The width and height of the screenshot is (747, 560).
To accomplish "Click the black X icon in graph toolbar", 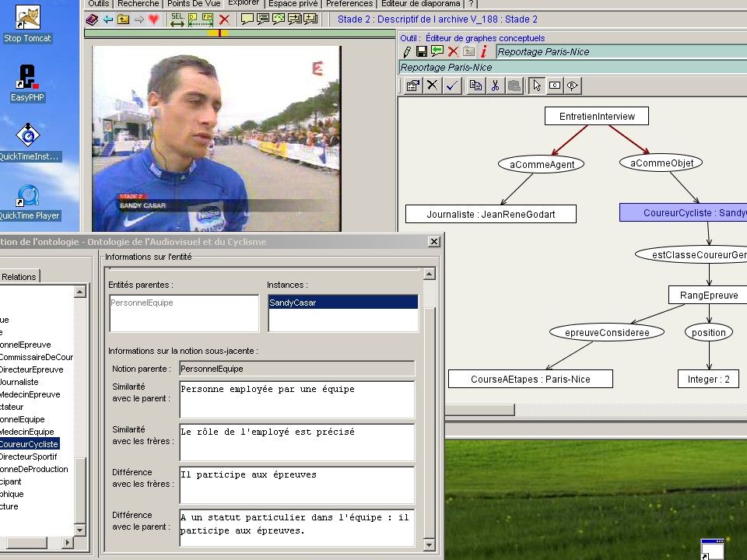I will pyautogui.click(x=432, y=86).
